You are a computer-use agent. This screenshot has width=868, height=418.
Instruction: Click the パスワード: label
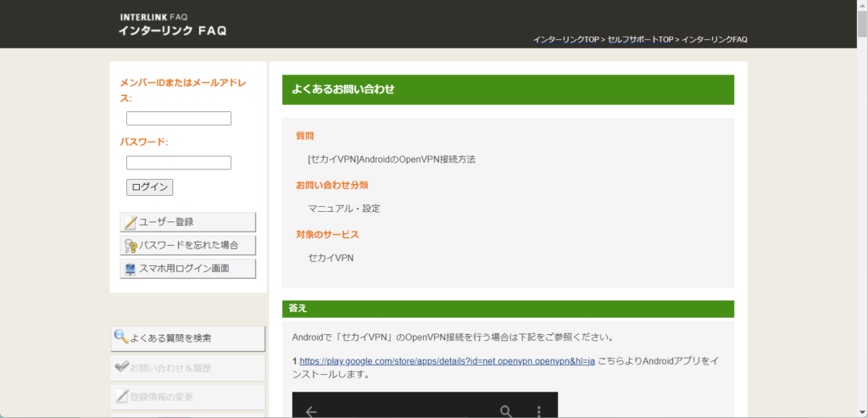pos(144,142)
